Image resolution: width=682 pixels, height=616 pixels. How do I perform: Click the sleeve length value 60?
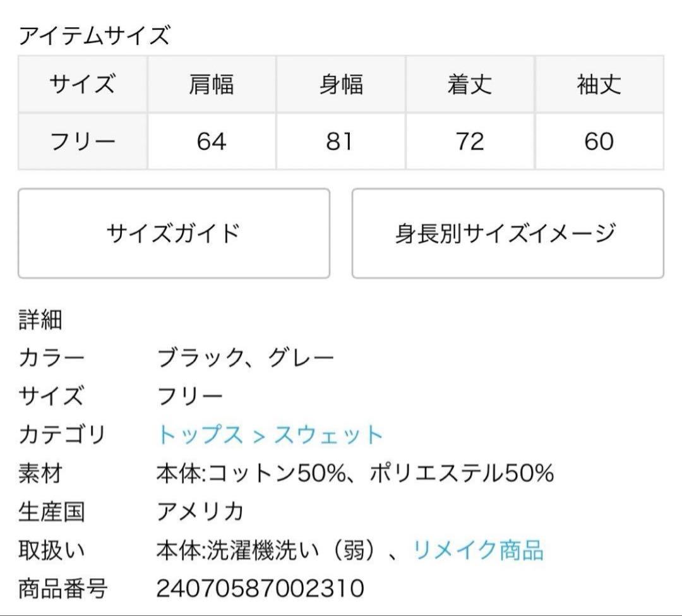599,142
